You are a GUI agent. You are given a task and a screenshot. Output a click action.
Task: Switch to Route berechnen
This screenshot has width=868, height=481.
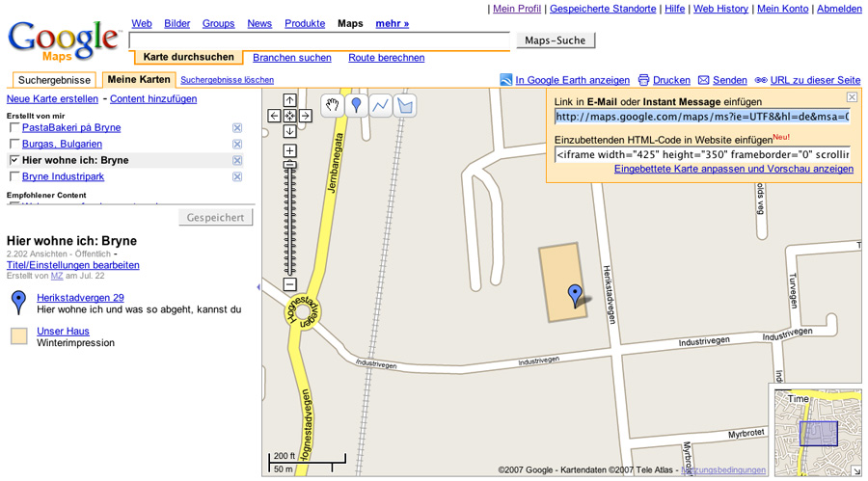pos(387,58)
